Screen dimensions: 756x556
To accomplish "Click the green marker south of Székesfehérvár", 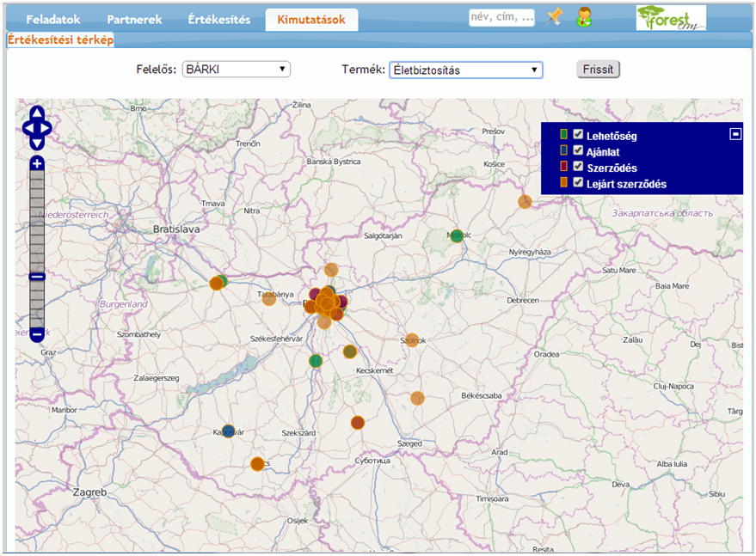I will (316, 361).
